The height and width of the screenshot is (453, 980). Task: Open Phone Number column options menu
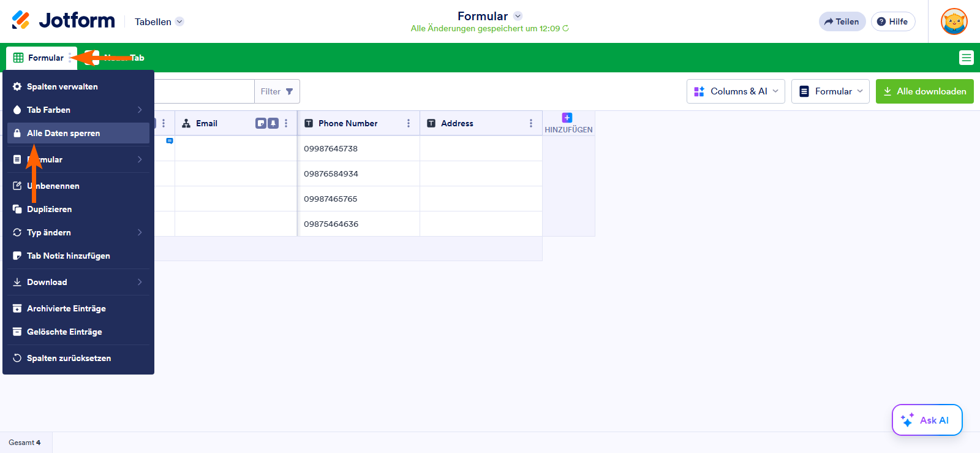[409, 123]
